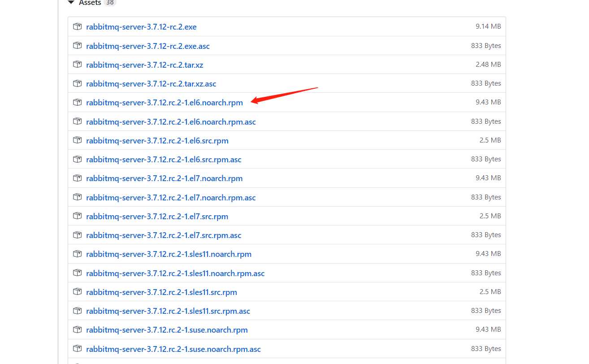Viewport: 589px width, 364px height.
Task: Open the el7.src.rpm.asc signature link
Action: pyautogui.click(x=164, y=235)
